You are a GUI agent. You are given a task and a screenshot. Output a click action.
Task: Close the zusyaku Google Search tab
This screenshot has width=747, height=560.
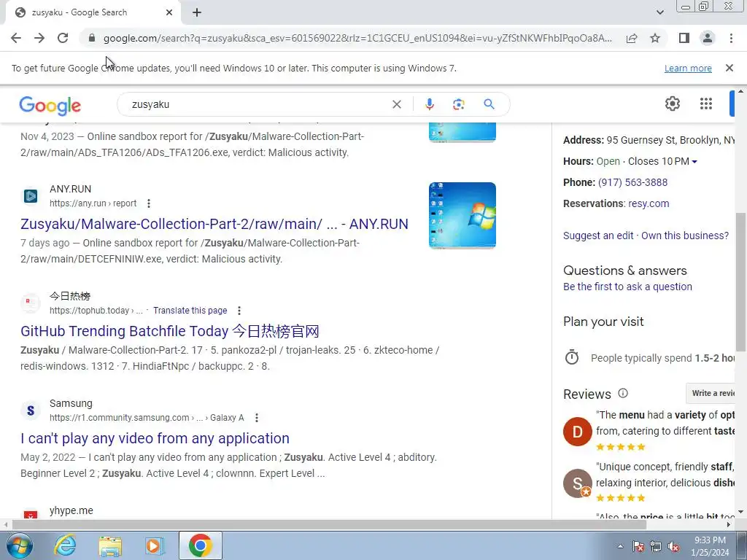(169, 13)
